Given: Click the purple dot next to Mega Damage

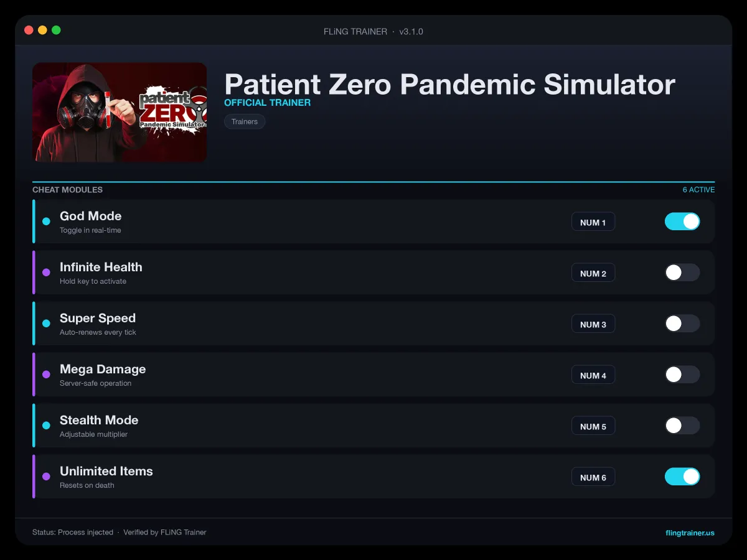Looking at the screenshot, I should coord(46,375).
